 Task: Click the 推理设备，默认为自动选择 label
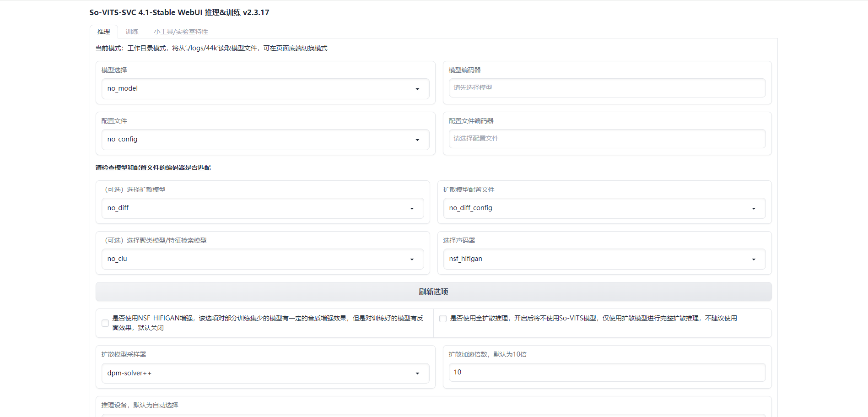140,405
